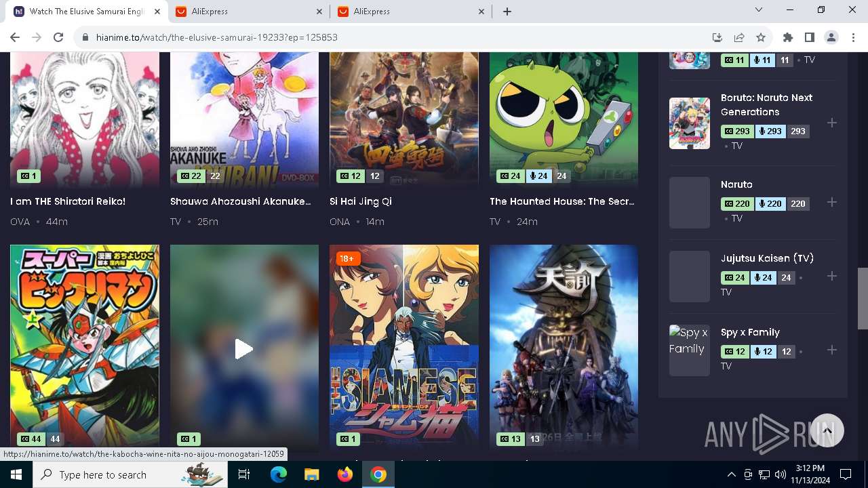Add Spy x Family to list
This screenshot has width=868, height=488.
(832, 350)
